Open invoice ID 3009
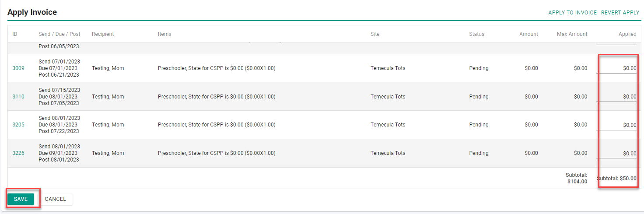The height and width of the screenshot is (214, 644). coord(18,68)
